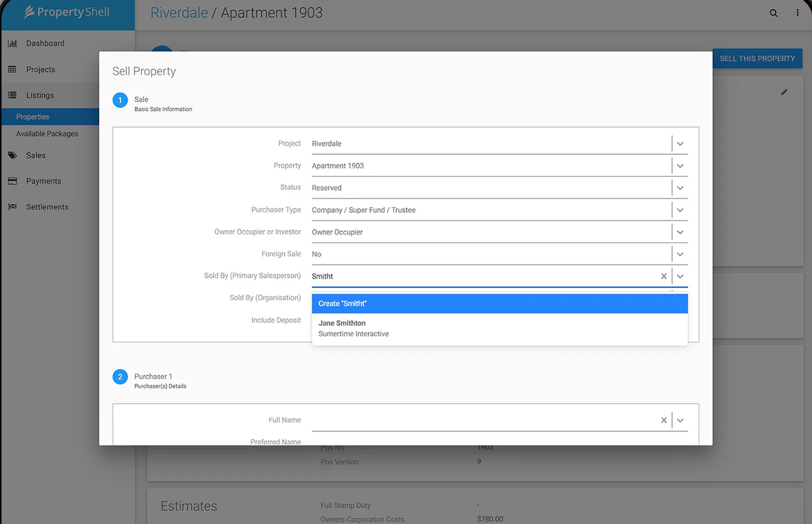The height and width of the screenshot is (524, 812).
Task: Click the Dashboard chart icon
Action: (x=13, y=43)
